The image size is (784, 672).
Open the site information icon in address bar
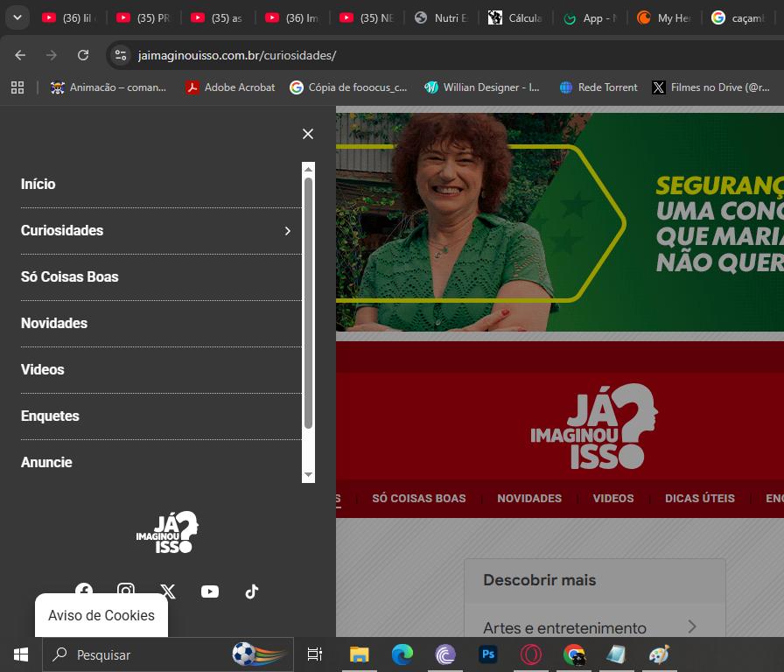coord(121,55)
